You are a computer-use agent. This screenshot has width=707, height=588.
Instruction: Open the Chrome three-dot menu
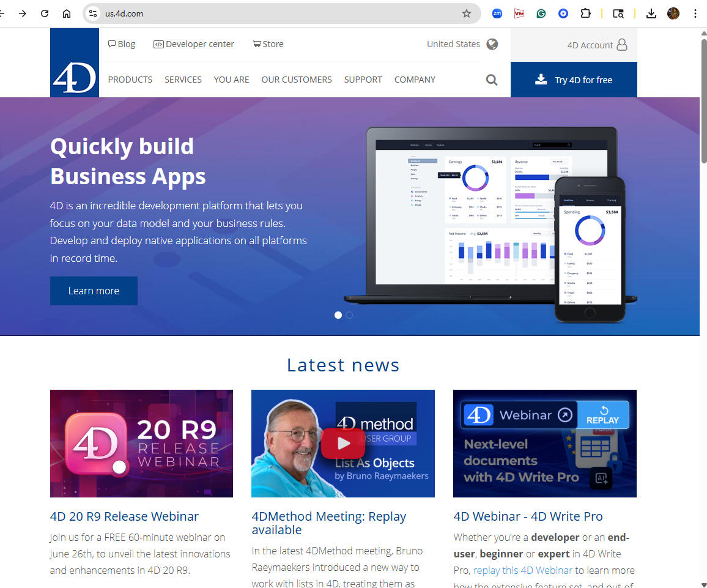pyautogui.click(x=695, y=13)
